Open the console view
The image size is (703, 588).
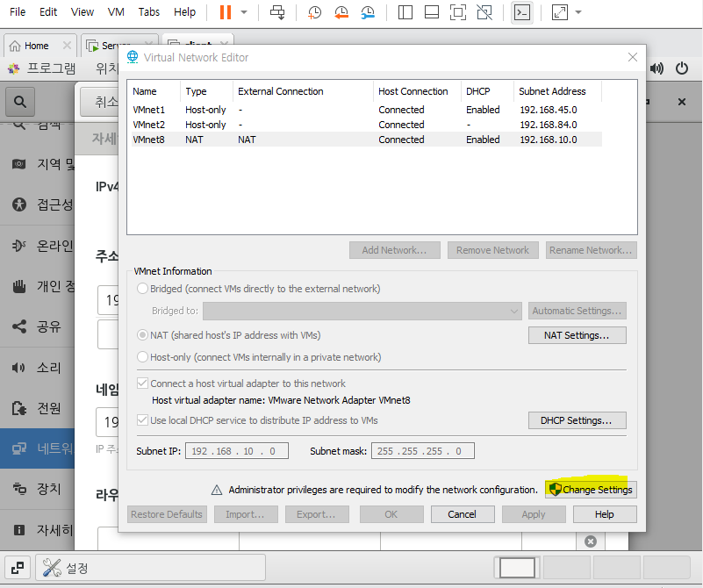coord(522,12)
